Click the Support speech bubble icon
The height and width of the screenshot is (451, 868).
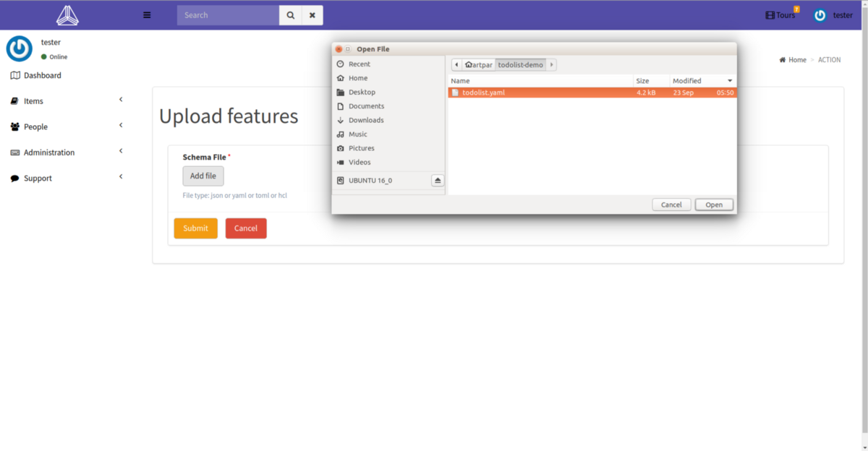click(x=14, y=179)
